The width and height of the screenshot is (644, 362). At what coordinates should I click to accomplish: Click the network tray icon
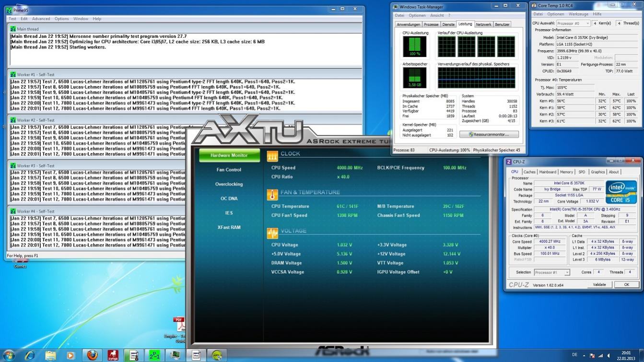point(600,355)
